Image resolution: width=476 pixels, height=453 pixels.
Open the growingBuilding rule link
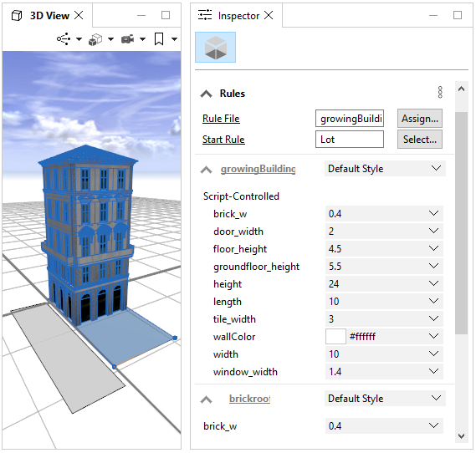258,169
